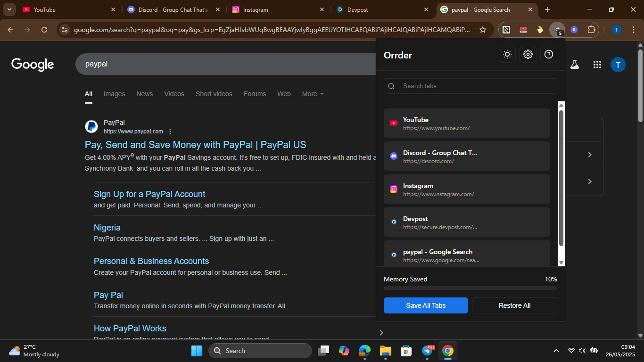Switch to the Devpost browser tab
This screenshot has width=644, height=362.
(x=382, y=9)
